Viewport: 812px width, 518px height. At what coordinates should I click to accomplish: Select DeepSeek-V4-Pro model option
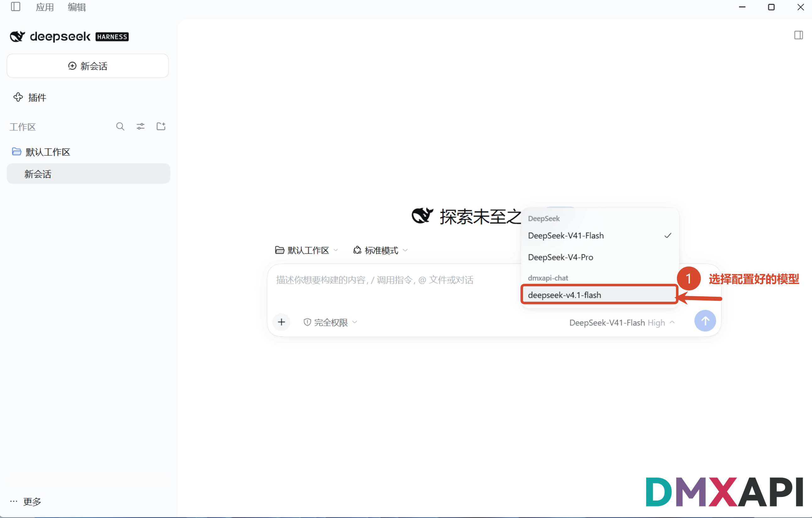point(599,257)
